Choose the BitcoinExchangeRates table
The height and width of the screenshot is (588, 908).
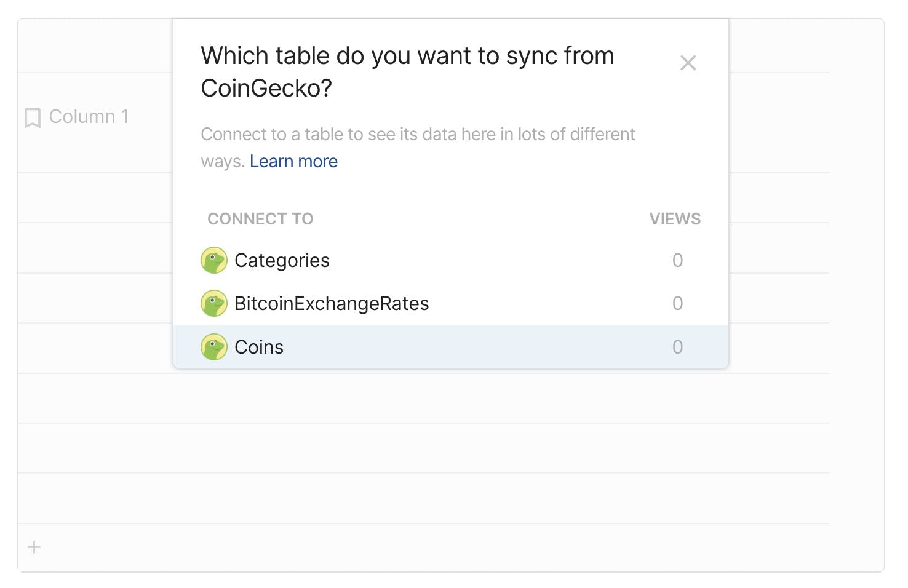tap(451, 303)
